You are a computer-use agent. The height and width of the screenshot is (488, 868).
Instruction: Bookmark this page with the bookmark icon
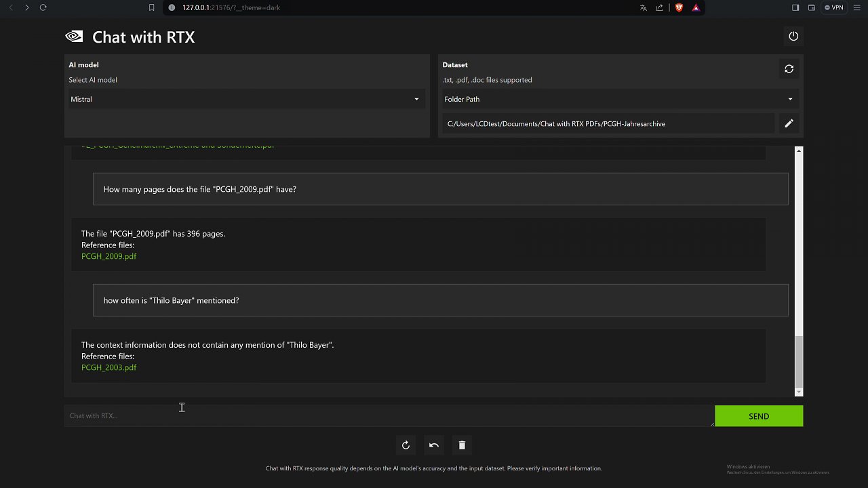[x=151, y=7]
